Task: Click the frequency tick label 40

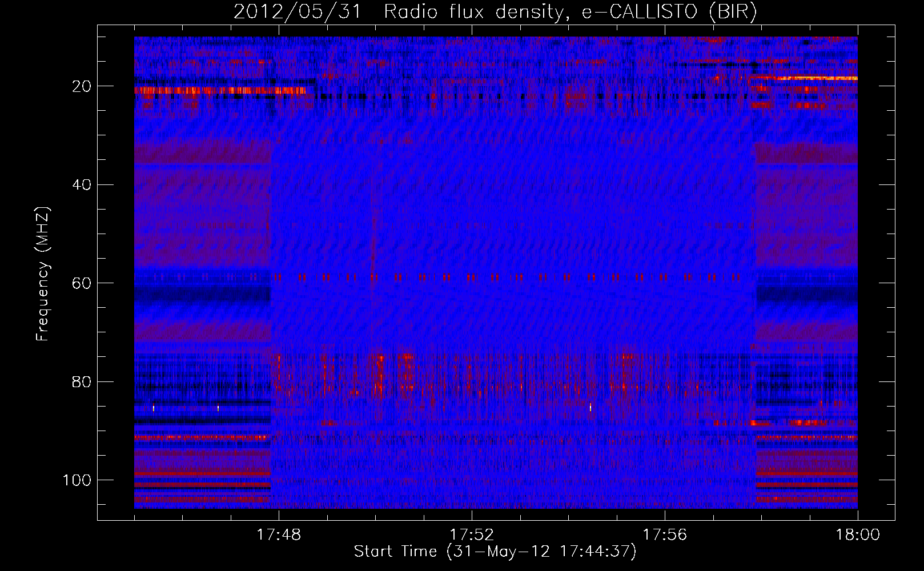Action: (x=82, y=185)
